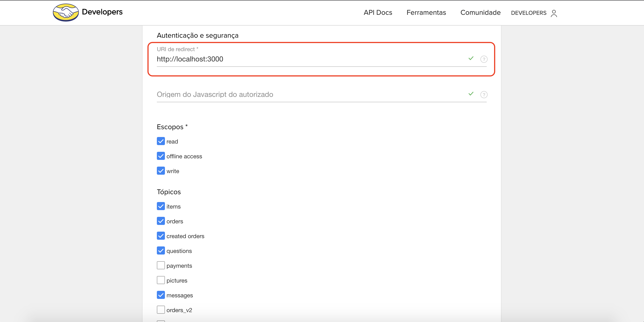Viewport: 644px width, 322px height.
Task: Open the user profile icon
Action: pos(554,13)
